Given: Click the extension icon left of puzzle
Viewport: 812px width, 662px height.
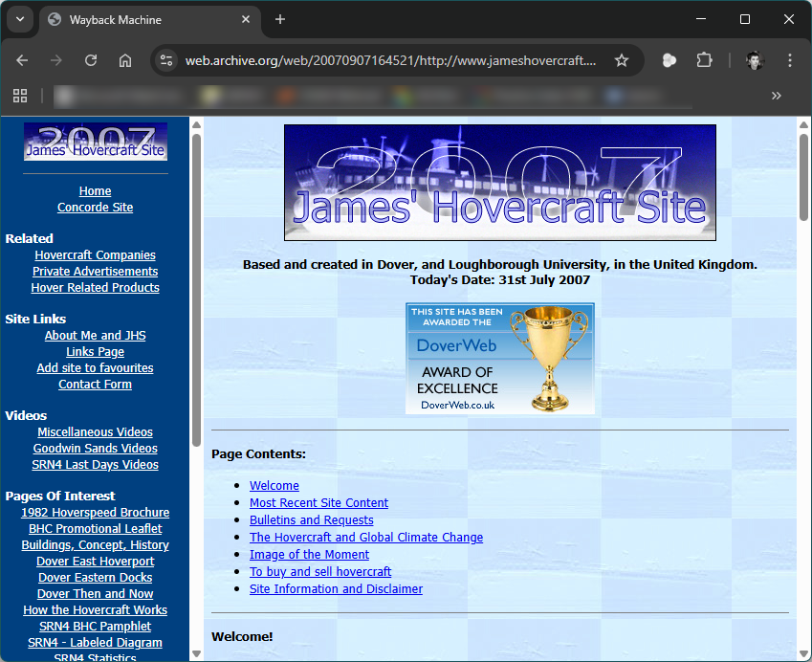Looking at the screenshot, I should tap(669, 60).
